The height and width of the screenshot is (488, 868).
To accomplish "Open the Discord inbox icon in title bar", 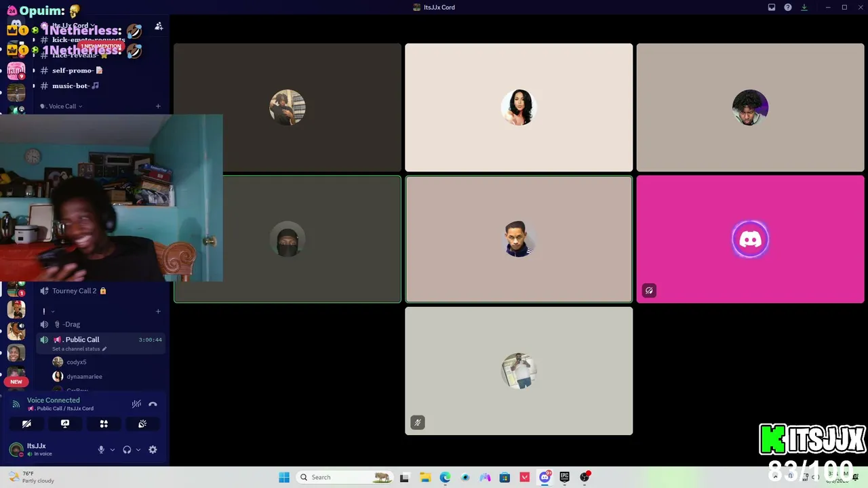I will point(772,7).
